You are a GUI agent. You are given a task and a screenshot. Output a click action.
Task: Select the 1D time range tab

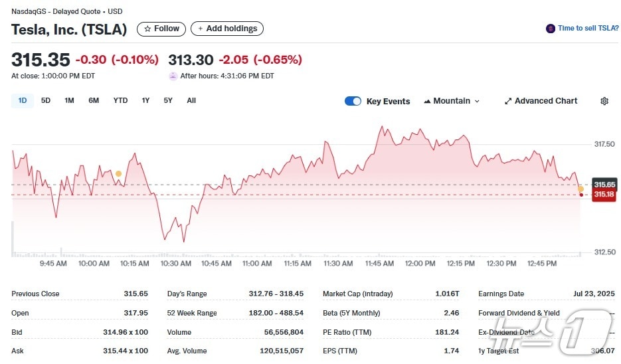click(x=23, y=101)
